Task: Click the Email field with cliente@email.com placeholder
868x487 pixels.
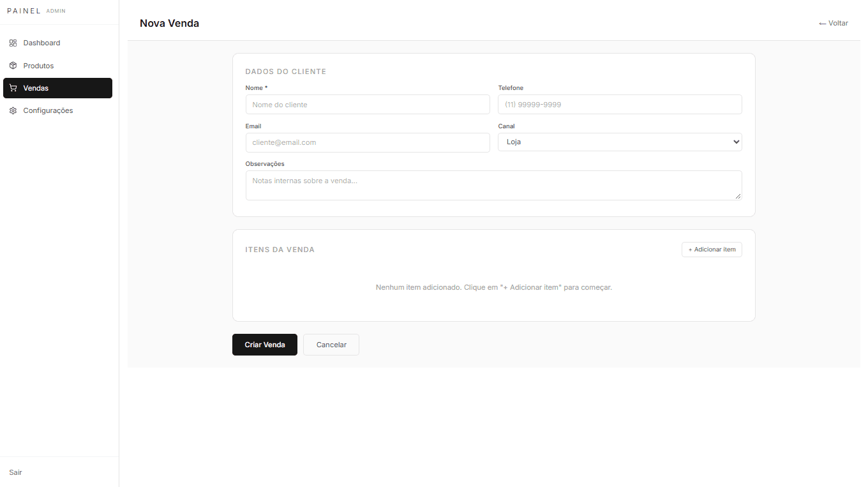Action: pyautogui.click(x=368, y=142)
